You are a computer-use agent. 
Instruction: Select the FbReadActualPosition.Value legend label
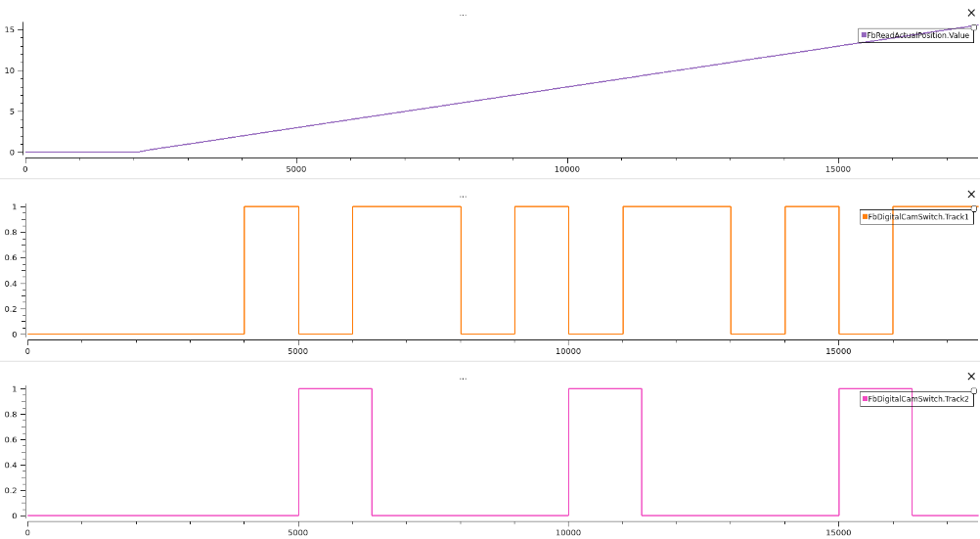[918, 35]
